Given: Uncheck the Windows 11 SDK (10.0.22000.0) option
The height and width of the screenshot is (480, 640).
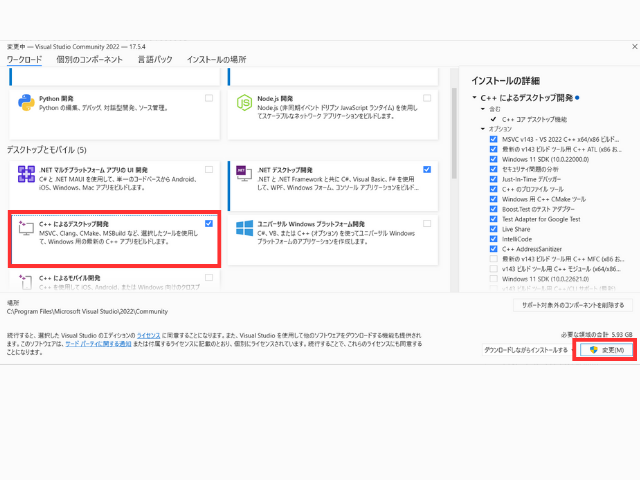Looking at the screenshot, I should 493,159.
